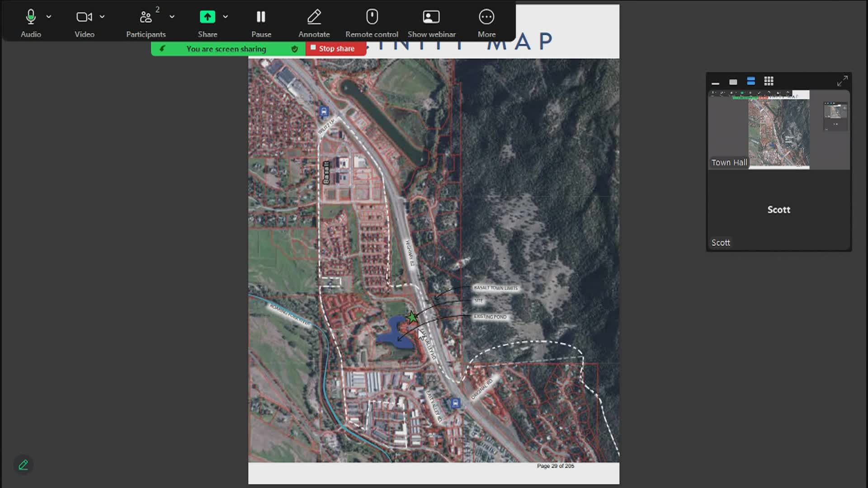The image size is (868, 488).
Task: Click the green star site marker
Action: tap(412, 317)
